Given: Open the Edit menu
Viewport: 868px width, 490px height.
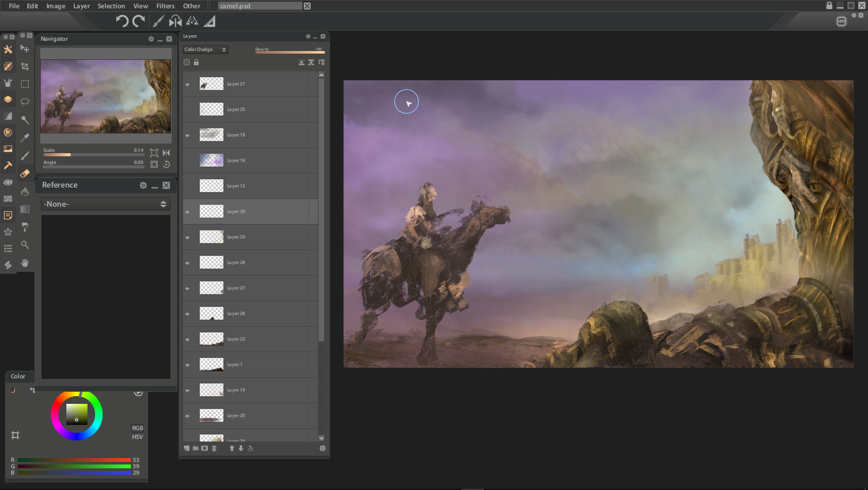Looking at the screenshot, I should (33, 6).
